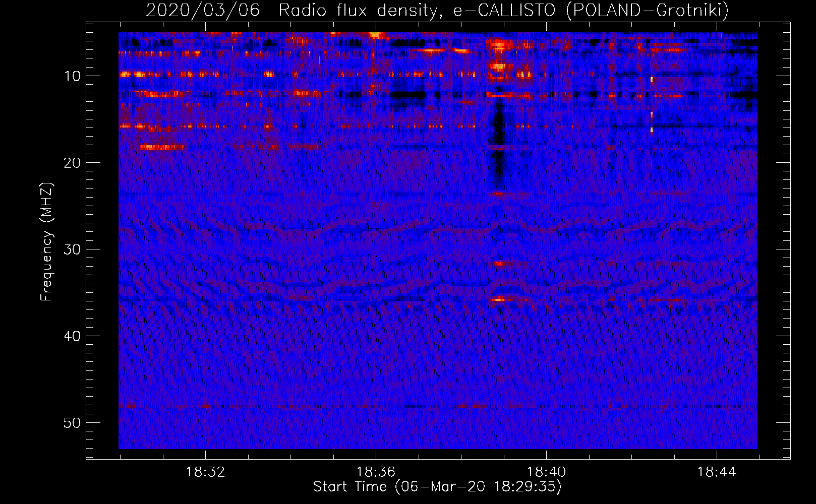The image size is (816, 504).
Task: Click the "Frequency (MHZ)" axis label
Action: coord(46,242)
